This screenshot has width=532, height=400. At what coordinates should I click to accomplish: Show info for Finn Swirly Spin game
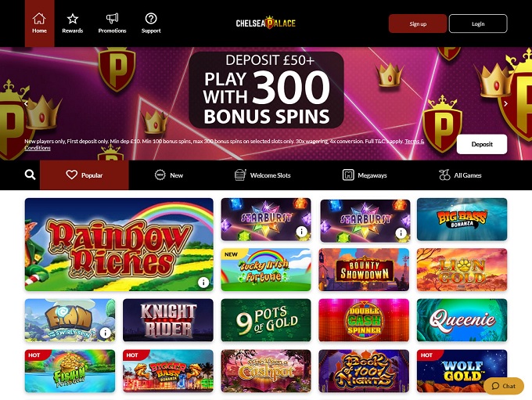click(x=105, y=333)
